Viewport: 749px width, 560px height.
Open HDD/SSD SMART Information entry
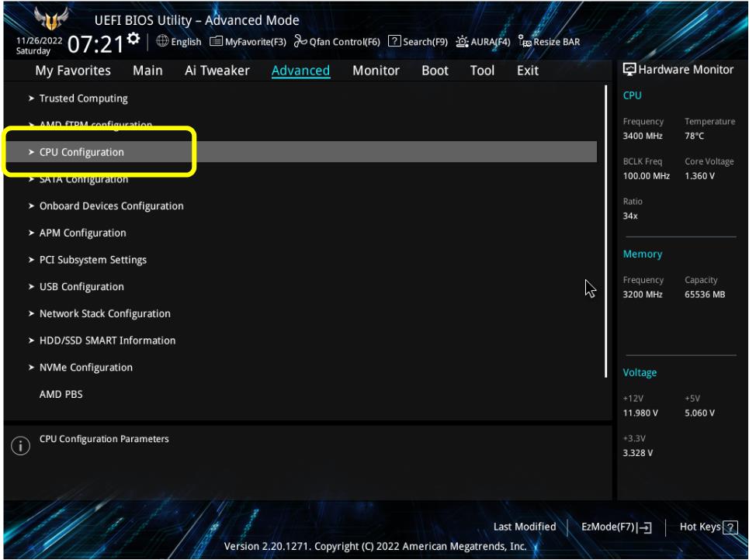click(x=107, y=340)
